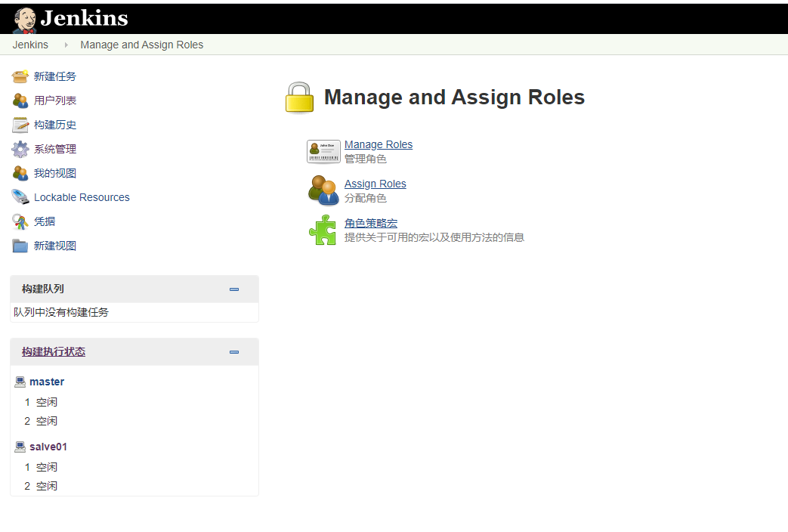This screenshot has width=788, height=532.
Task: Click the 系统管理 gear icon
Action: pyautogui.click(x=20, y=149)
